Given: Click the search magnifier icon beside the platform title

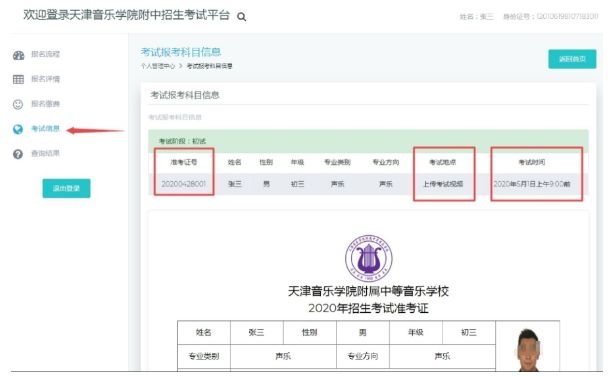Looking at the screenshot, I should [x=241, y=17].
